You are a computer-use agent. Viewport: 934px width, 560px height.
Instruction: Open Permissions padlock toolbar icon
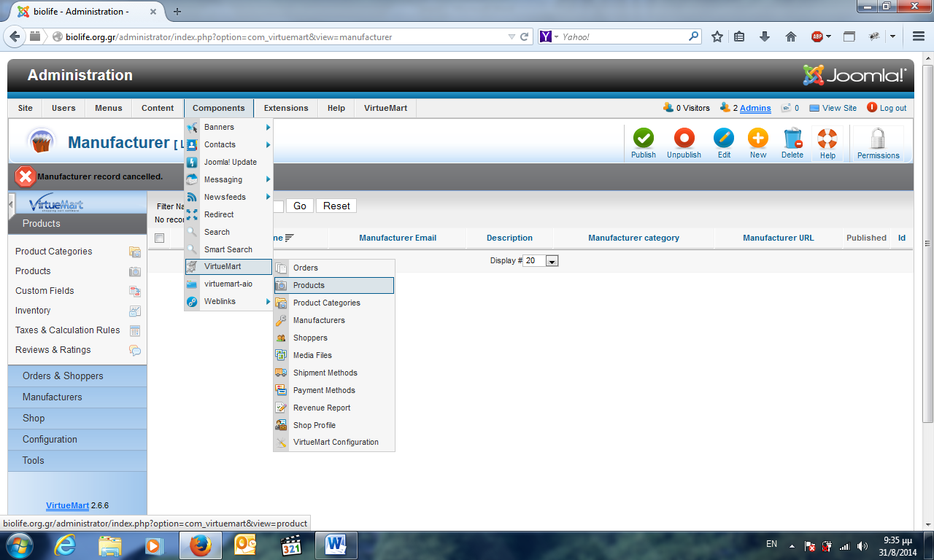point(878,139)
